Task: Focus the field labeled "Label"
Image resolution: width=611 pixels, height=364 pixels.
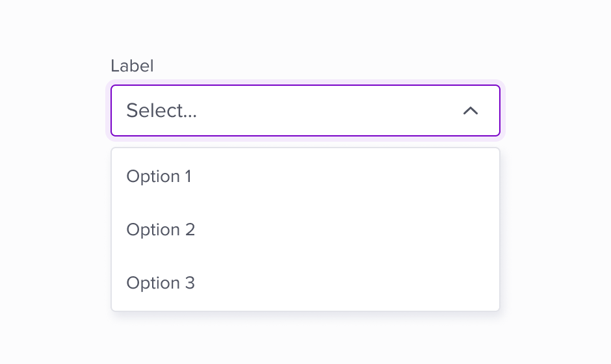Action: [x=305, y=110]
